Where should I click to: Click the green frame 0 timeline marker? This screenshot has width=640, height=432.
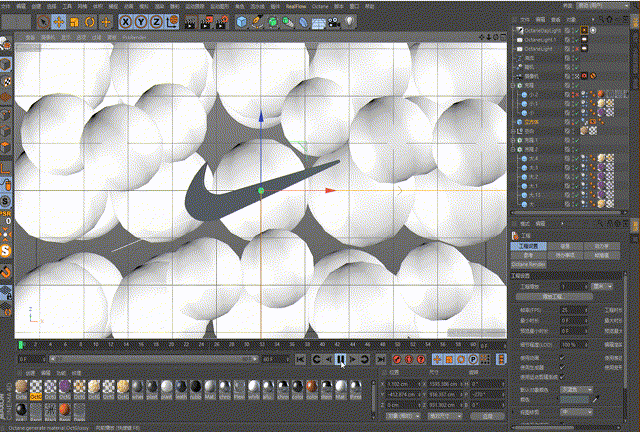21,345
